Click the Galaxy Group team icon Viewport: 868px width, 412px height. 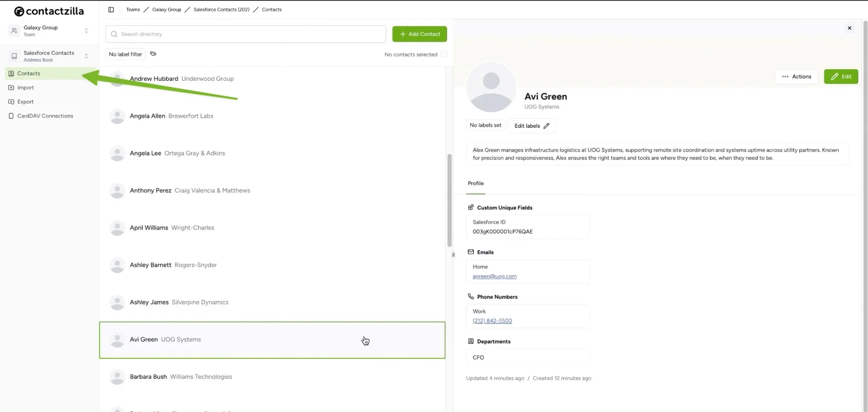(14, 31)
